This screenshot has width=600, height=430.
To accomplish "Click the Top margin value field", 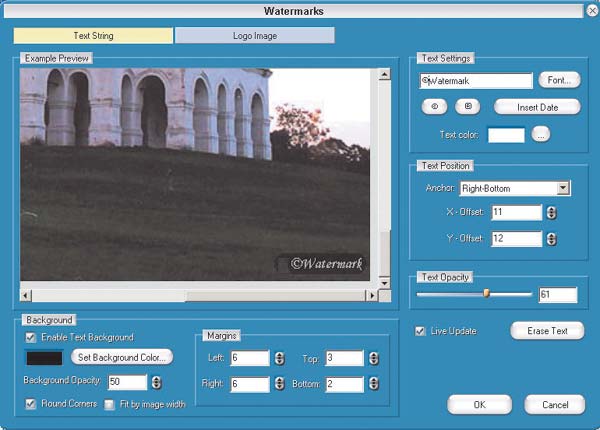I will (344, 358).
